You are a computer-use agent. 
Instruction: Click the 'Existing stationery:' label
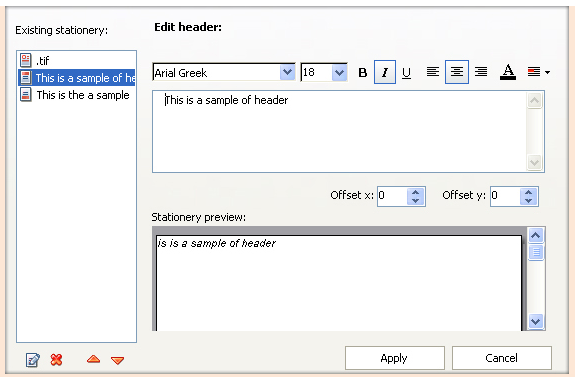coord(62,30)
